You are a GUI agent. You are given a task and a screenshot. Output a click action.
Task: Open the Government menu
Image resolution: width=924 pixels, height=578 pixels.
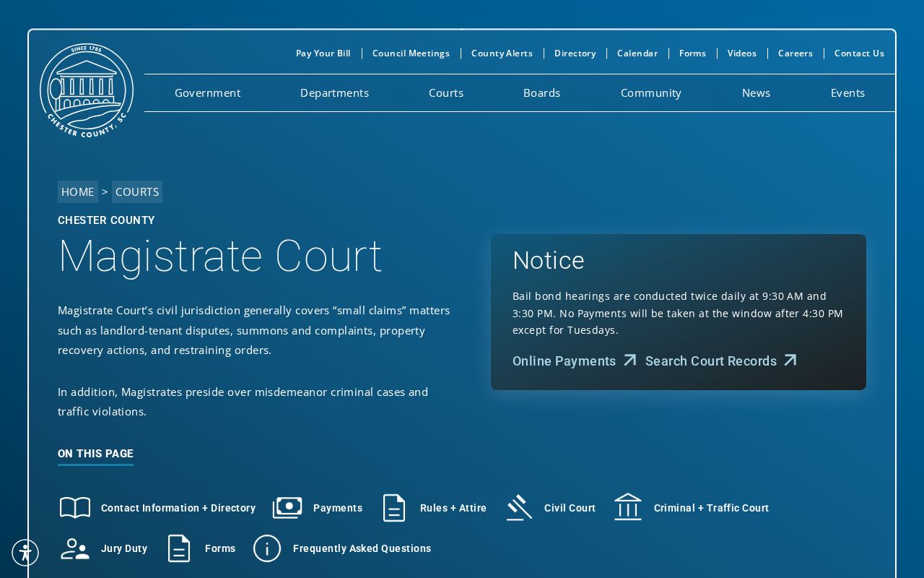[x=208, y=93]
